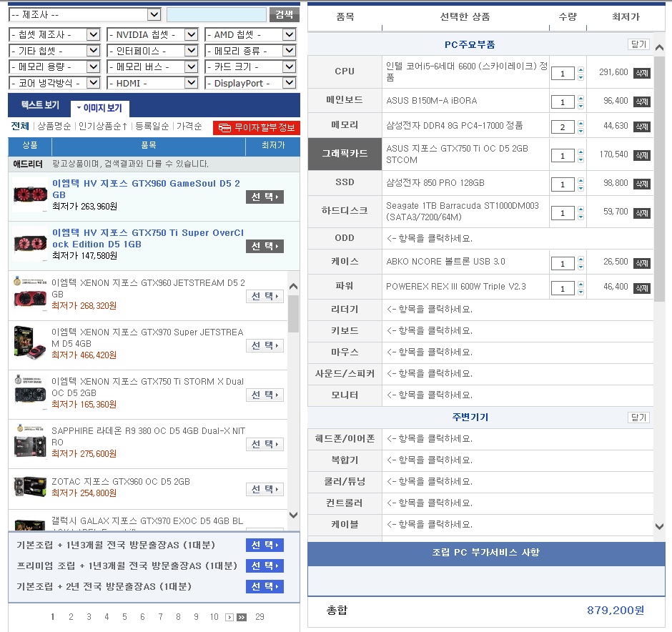This screenshot has height=632, width=672.
Task: Click the search text input field
Action: pos(216,14)
